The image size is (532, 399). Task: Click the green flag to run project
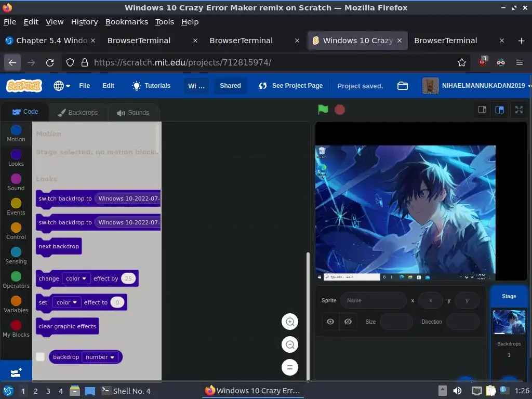323,110
